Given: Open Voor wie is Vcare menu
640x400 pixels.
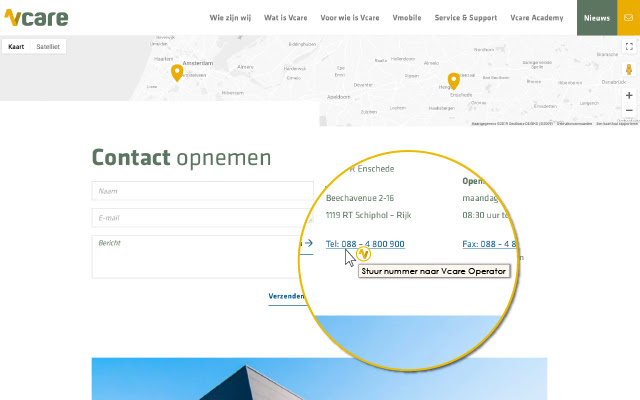Looking at the screenshot, I should click(350, 18).
